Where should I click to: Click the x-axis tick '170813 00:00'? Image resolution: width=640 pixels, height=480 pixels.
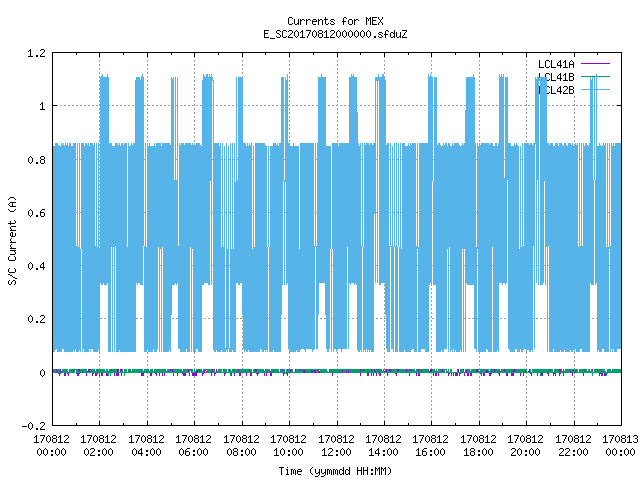tap(620, 446)
